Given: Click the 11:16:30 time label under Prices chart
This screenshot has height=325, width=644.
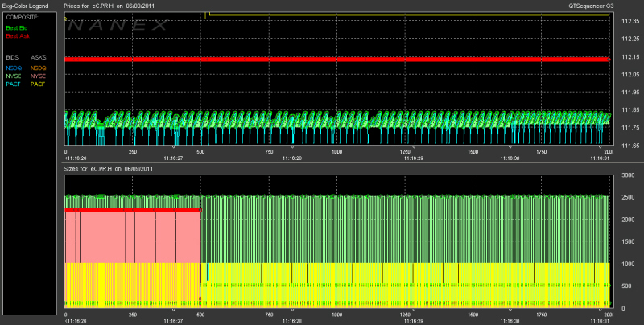Looking at the screenshot, I should (x=510, y=158).
